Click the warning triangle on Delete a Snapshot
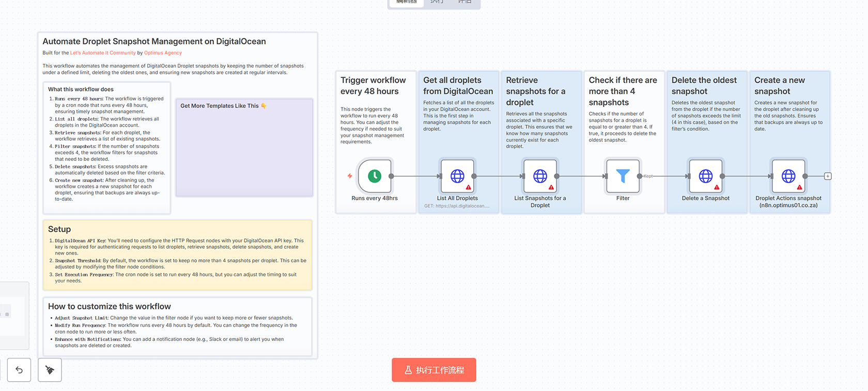 pos(717,187)
